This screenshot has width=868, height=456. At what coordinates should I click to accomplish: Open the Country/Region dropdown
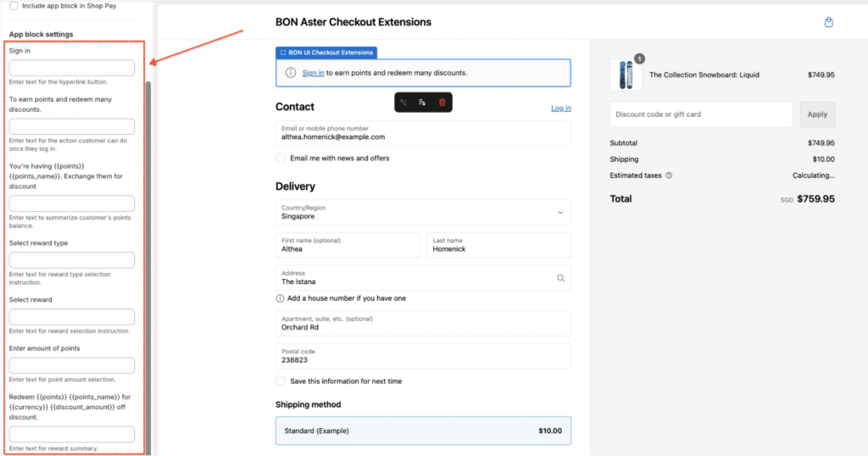pos(423,212)
